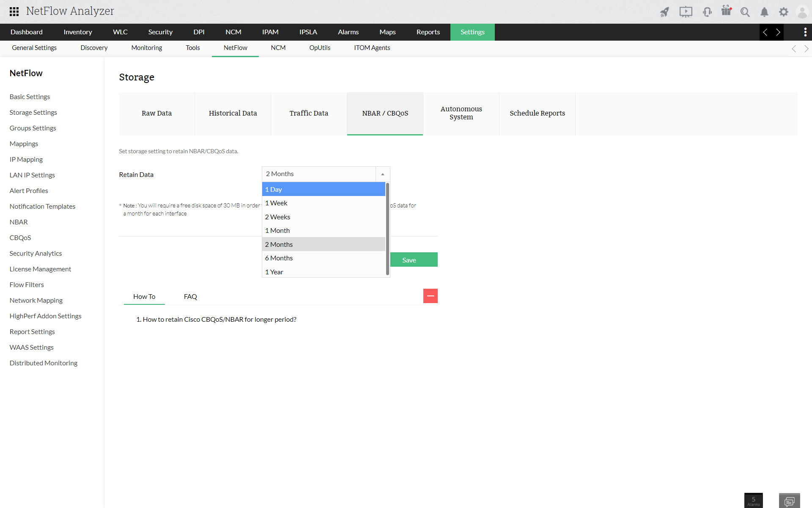Viewport: 812px width, 508px height.
Task: Open the getting started rocket icon
Action: point(664,11)
